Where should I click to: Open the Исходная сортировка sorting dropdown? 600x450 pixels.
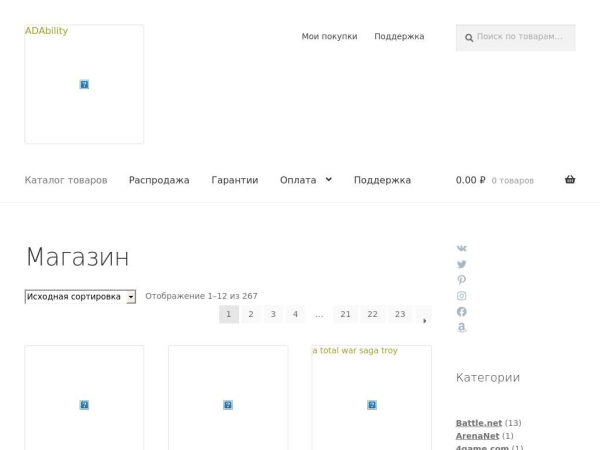click(80, 297)
